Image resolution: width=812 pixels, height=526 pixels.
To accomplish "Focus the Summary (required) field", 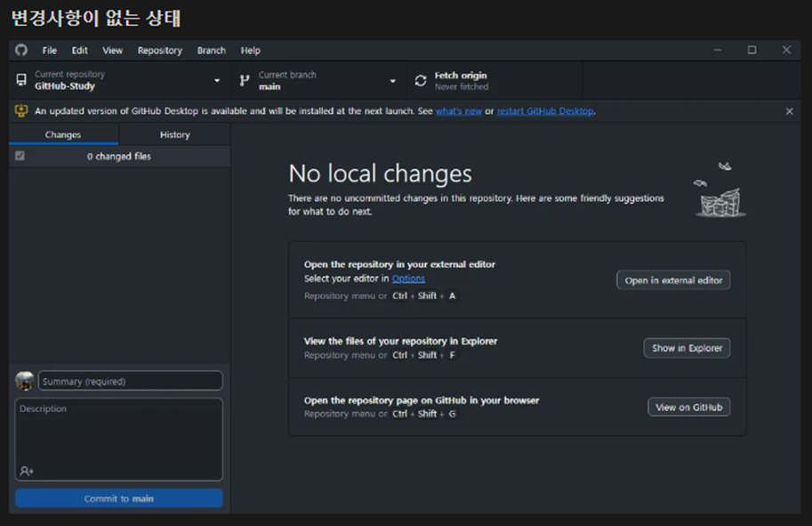I will [x=130, y=381].
